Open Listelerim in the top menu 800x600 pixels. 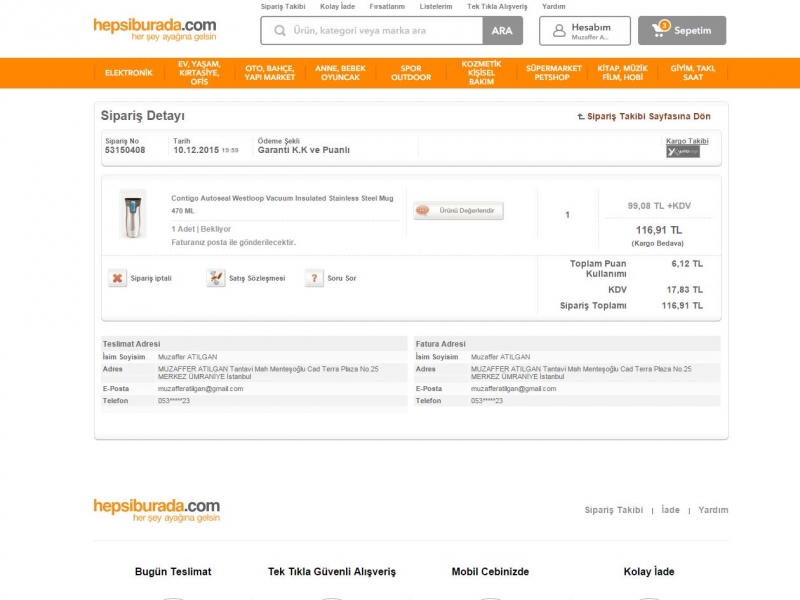click(x=436, y=7)
